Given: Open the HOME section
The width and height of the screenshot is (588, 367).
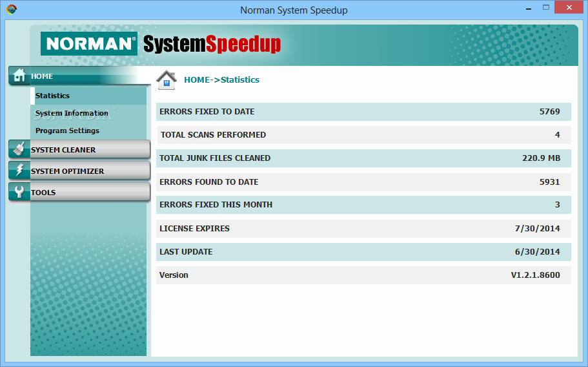Looking at the screenshot, I should point(79,76).
